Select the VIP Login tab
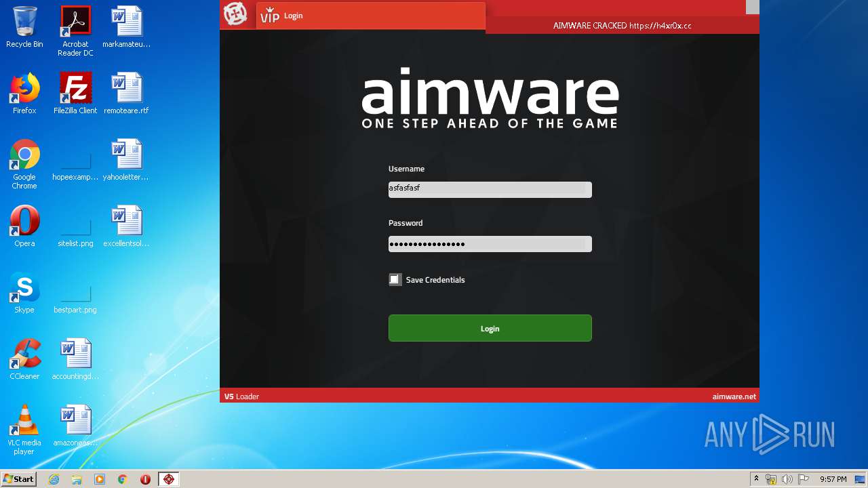 tap(371, 16)
